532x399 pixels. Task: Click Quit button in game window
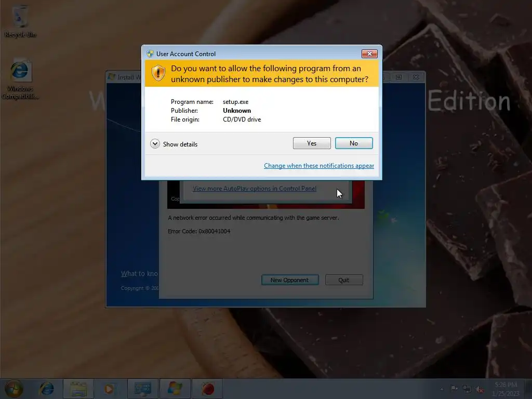pyautogui.click(x=344, y=280)
